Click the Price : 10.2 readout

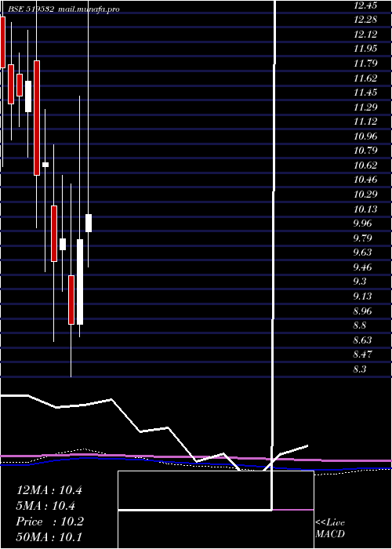tap(50, 522)
